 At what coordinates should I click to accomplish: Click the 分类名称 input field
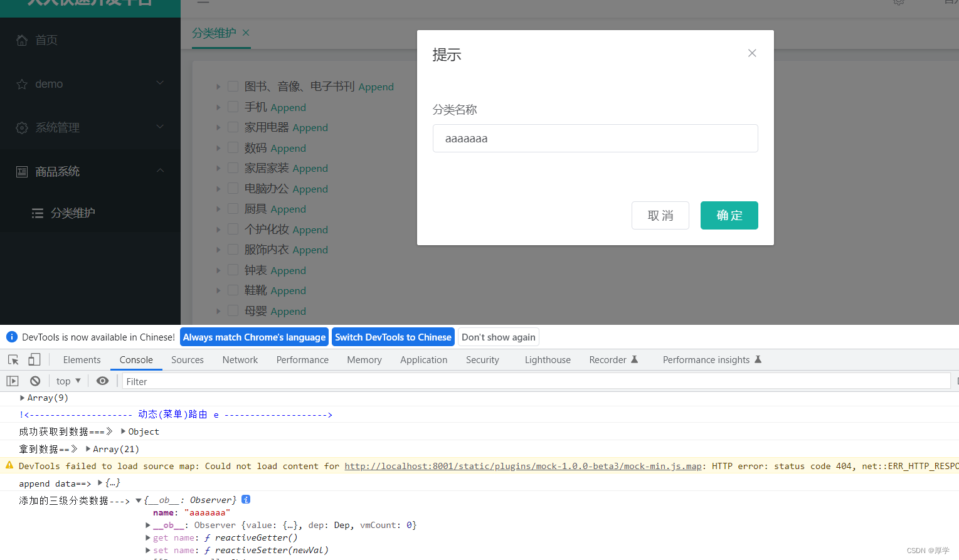click(x=595, y=138)
